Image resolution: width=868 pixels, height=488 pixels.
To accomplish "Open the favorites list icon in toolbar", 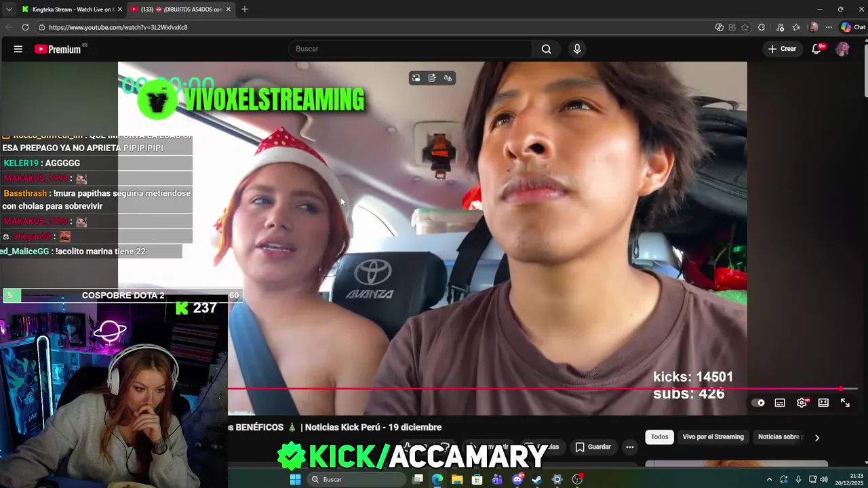I will pyautogui.click(x=796, y=27).
